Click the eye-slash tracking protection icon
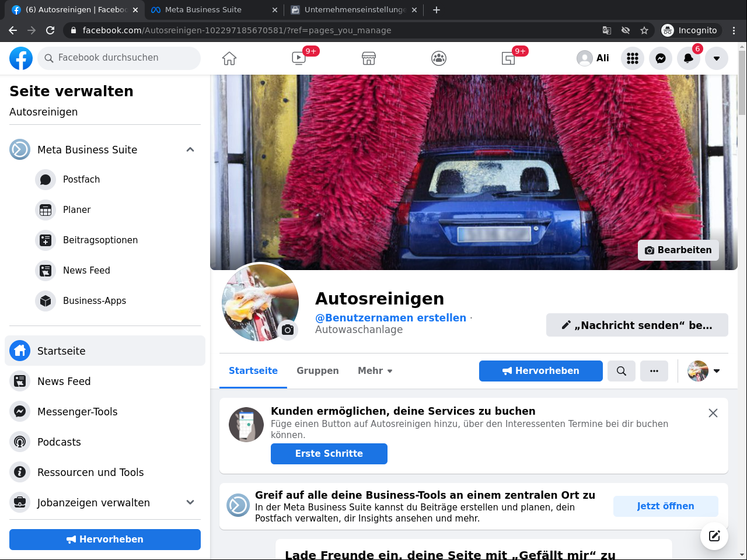The width and height of the screenshot is (747, 560). 626,30
